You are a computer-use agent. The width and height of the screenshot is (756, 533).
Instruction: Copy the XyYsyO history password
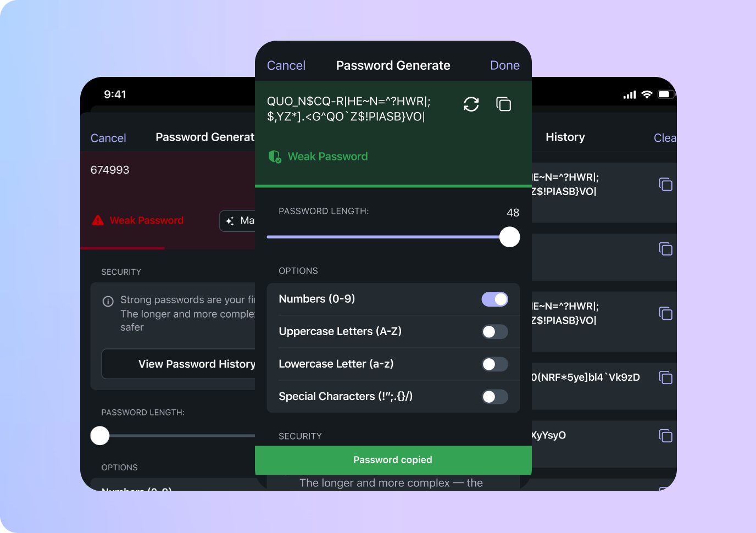click(665, 436)
